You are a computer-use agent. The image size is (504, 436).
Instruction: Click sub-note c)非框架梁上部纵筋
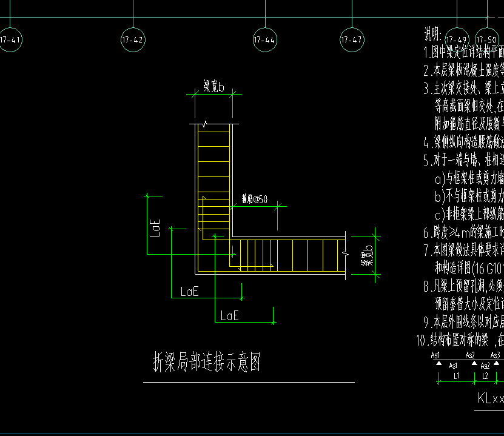click(x=469, y=213)
